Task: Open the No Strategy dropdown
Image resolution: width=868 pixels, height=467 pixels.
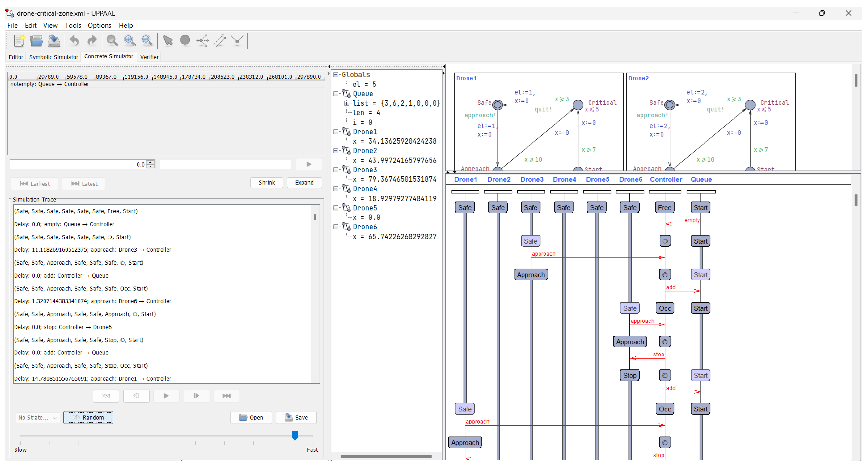Action: (38, 417)
